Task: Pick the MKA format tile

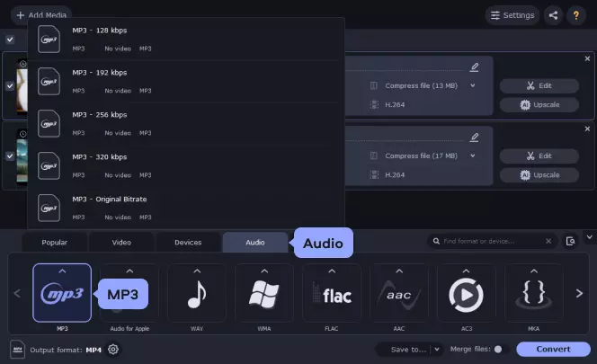Action: coord(534,292)
